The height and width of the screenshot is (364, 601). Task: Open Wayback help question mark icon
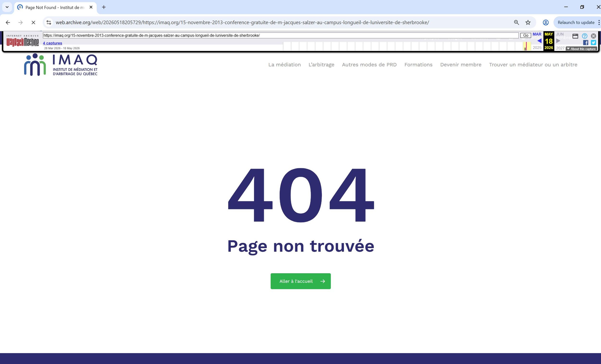(585, 36)
